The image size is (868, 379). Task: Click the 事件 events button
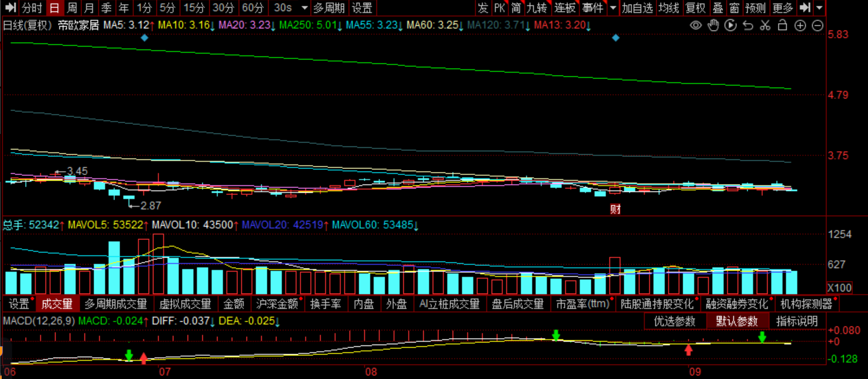point(593,8)
